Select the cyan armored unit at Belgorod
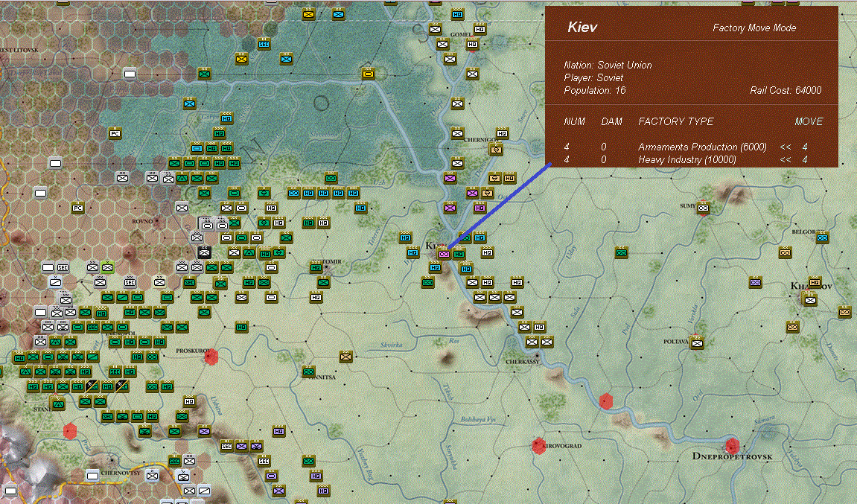Image resolution: width=857 pixels, height=504 pixels. pos(822,237)
